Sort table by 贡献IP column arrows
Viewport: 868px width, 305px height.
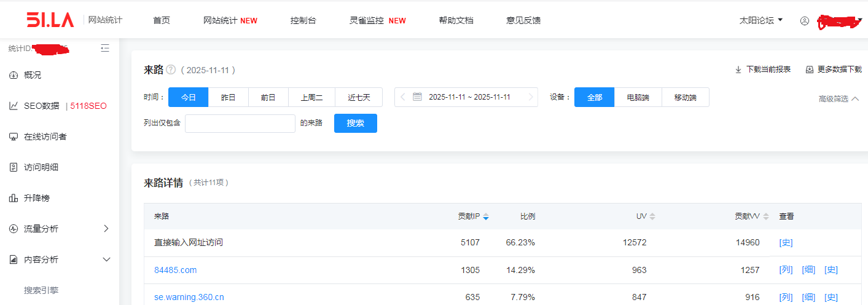tap(486, 217)
